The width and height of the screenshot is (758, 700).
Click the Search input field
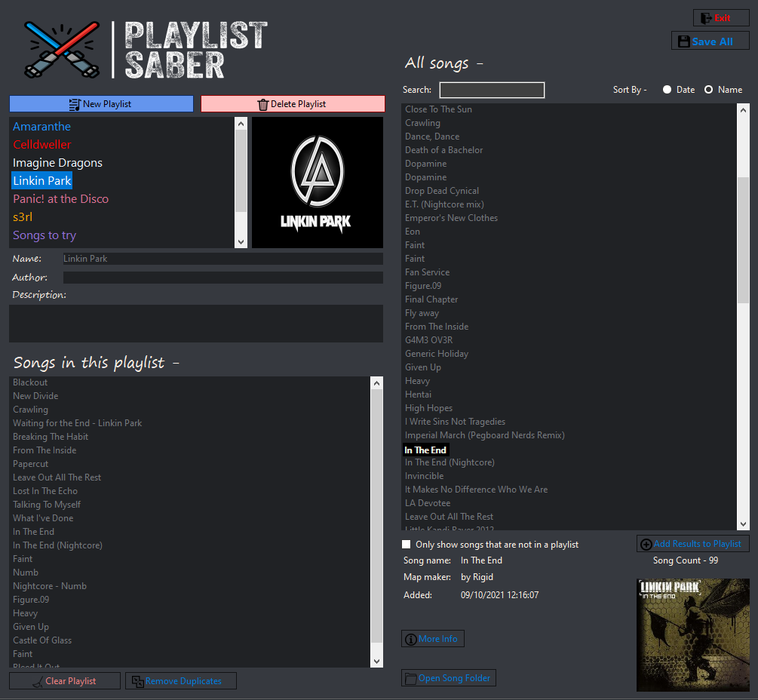click(492, 90)
